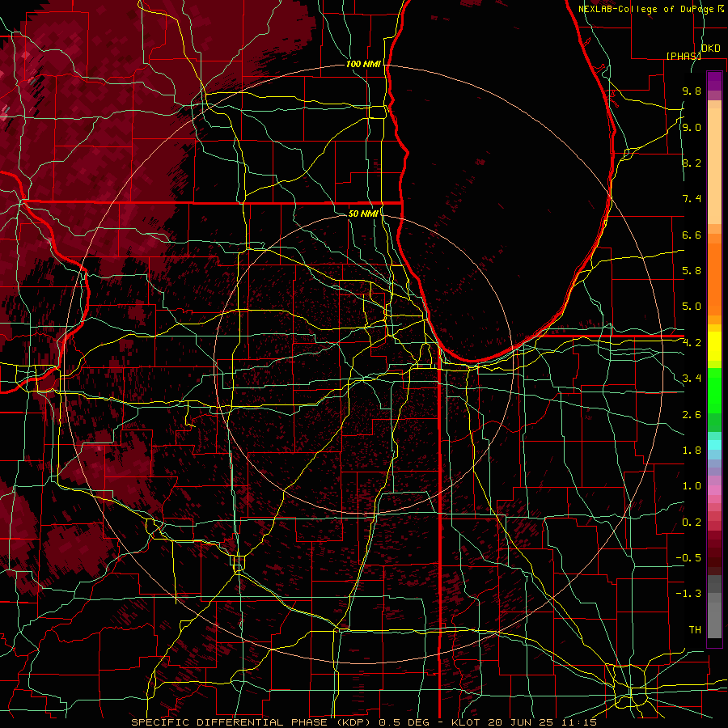728x728 pixels.
Task: Click the purple top of the color bar
Action: pos(714,81)
